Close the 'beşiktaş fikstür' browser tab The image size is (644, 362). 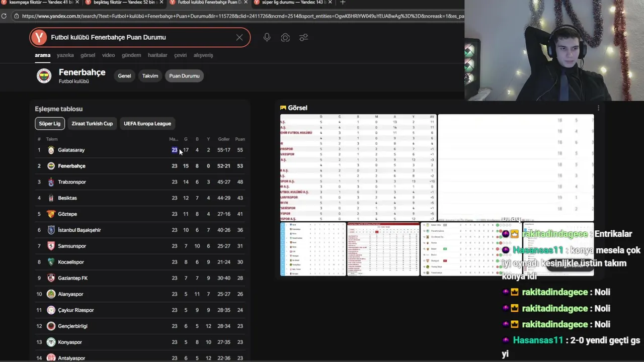pyautogui.click(x=161, y=3)
